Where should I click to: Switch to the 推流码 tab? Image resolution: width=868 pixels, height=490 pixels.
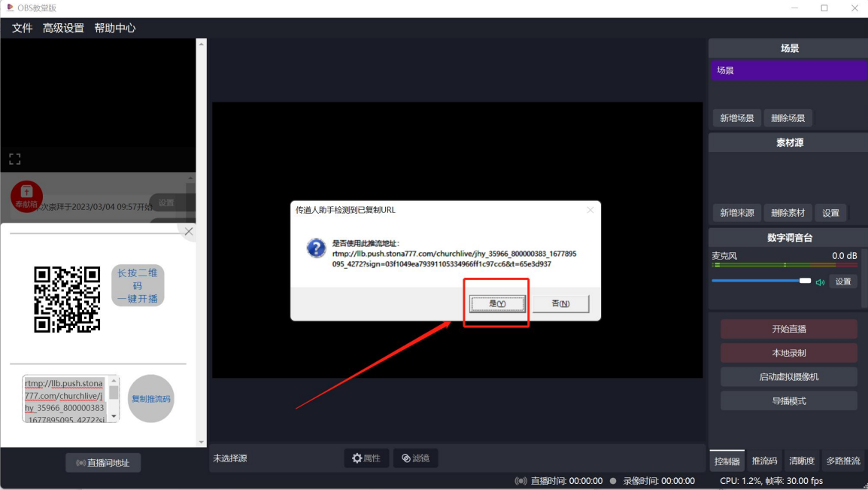pos(764,461)
